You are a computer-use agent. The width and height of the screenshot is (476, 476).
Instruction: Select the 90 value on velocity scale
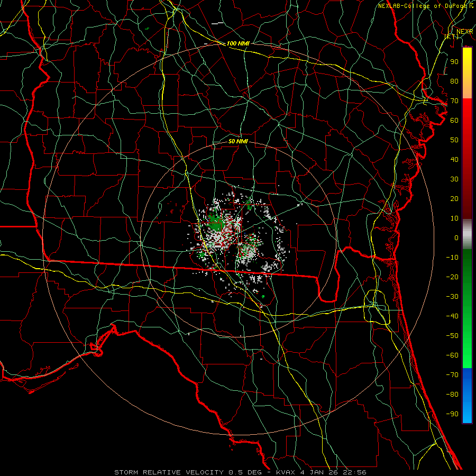(454, 62)
